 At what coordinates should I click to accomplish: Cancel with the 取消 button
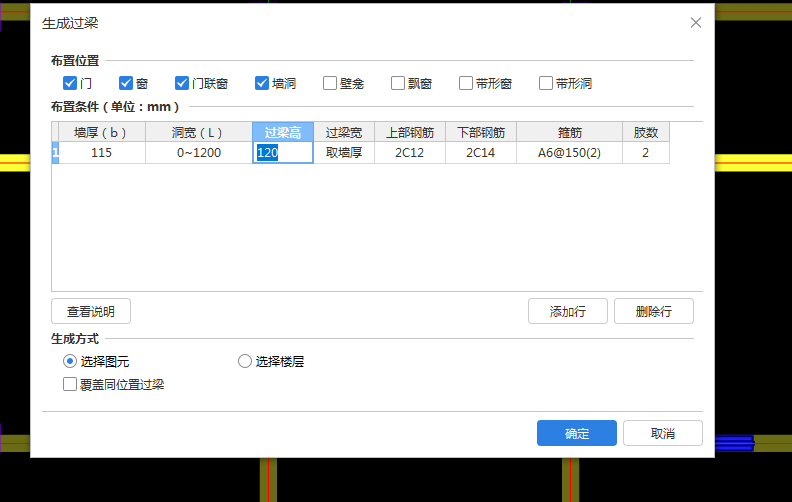coord(663,433)
